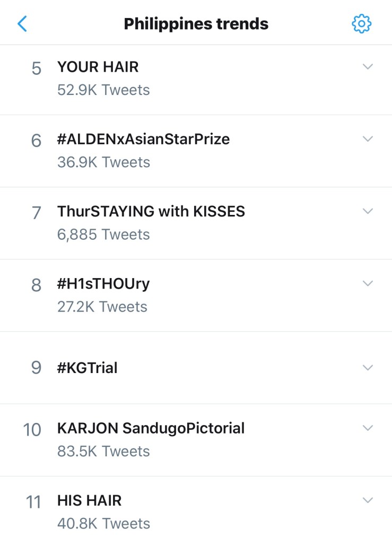Image resolution: width=392 pixels, height=546 pixels.
Task: Open the YOUR HAIR trend
Action: [98, 67]
